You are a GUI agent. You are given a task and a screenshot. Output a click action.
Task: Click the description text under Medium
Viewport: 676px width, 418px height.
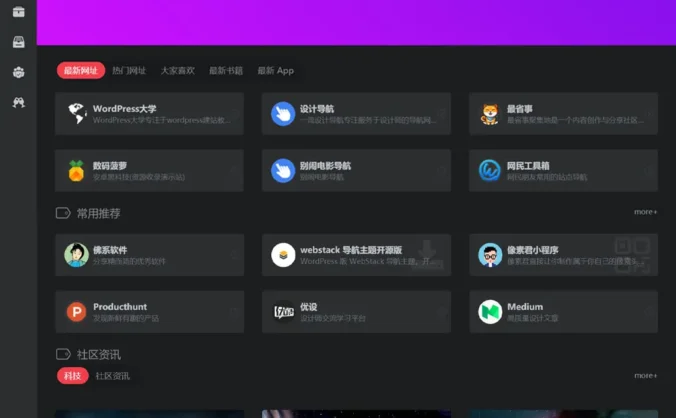click(532, 318)
